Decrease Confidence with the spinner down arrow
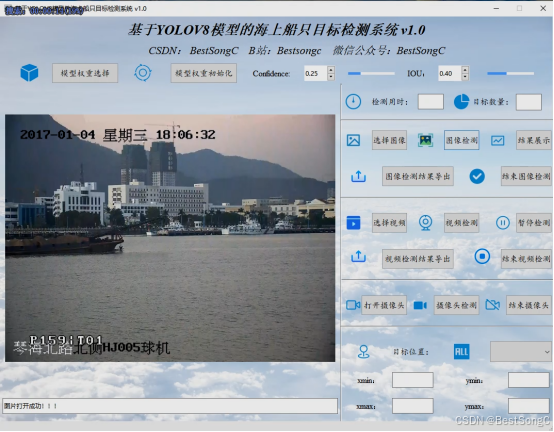 click(331, 77)
